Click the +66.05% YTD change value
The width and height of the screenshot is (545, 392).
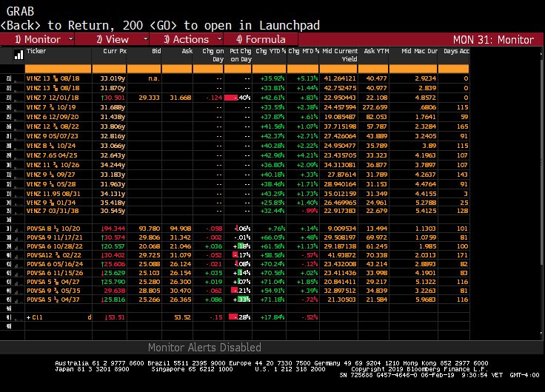point(272,237)
